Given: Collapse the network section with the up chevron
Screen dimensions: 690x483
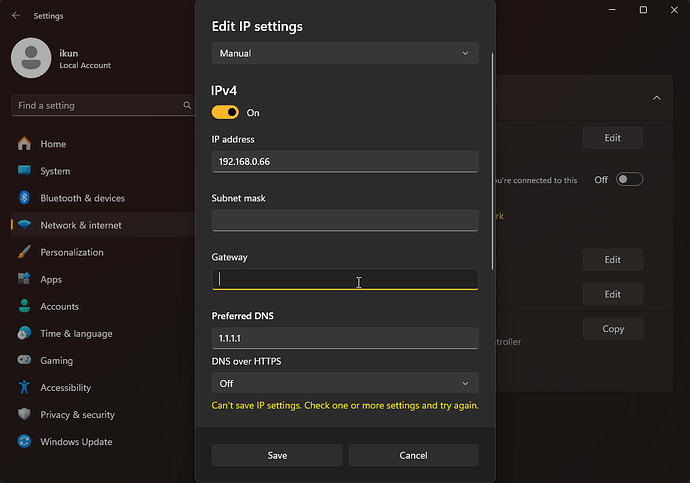Looking at the screenshot, I should [657, 98].
